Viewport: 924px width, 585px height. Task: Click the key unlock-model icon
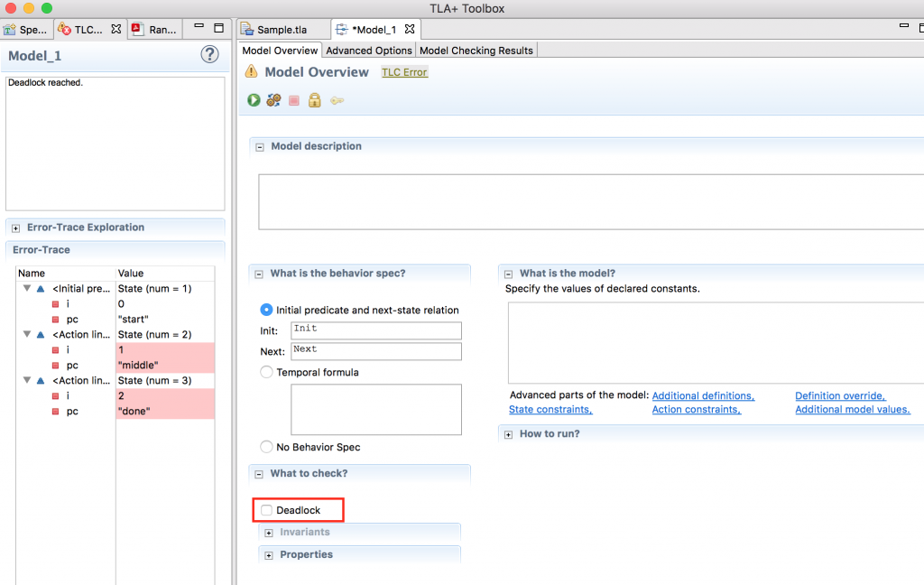point(337,101)
